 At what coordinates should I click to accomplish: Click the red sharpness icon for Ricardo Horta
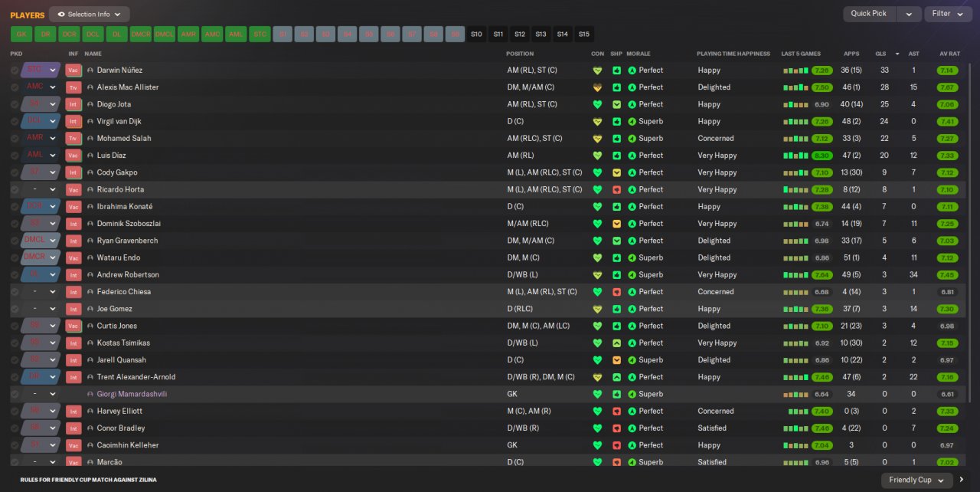tap(616, 189)
